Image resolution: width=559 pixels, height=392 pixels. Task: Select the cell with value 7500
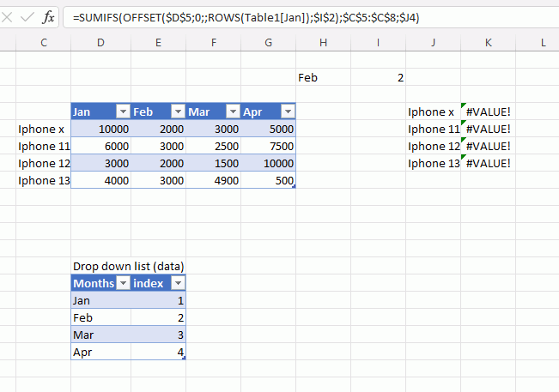pos(268,146)
